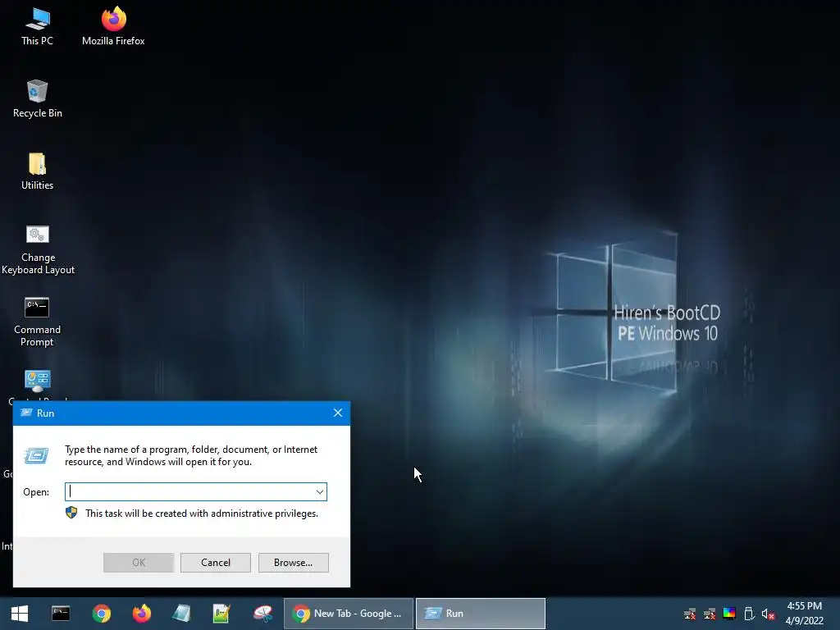Click the 'Open:' label
The width and height of the screenshot is (840, 630).
coord(36,492)
